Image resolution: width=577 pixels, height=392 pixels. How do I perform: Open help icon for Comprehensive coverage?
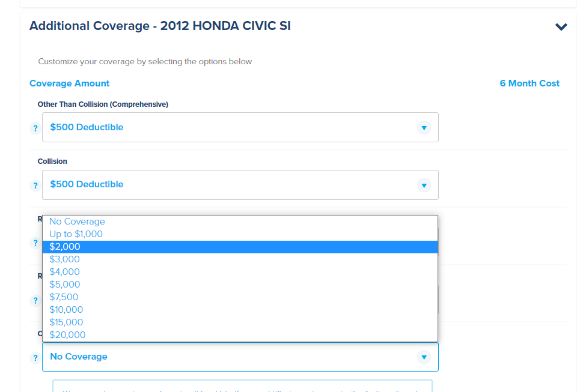tap(35, 128)
